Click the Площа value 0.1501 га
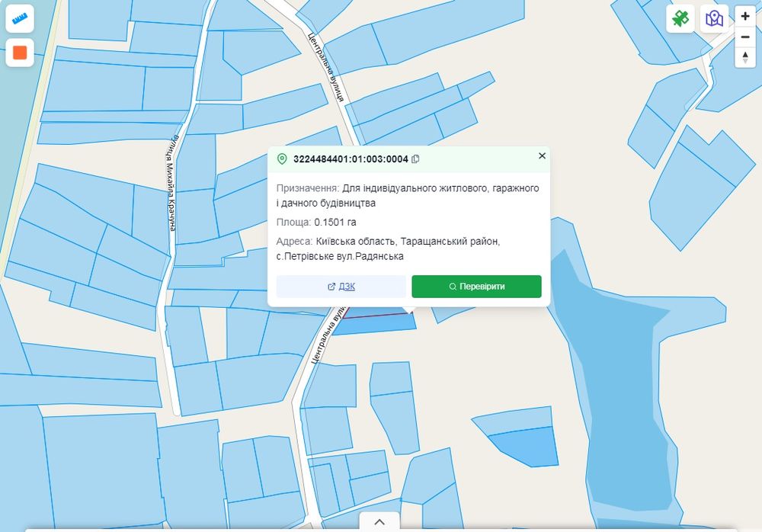 (x=335, y=223)
